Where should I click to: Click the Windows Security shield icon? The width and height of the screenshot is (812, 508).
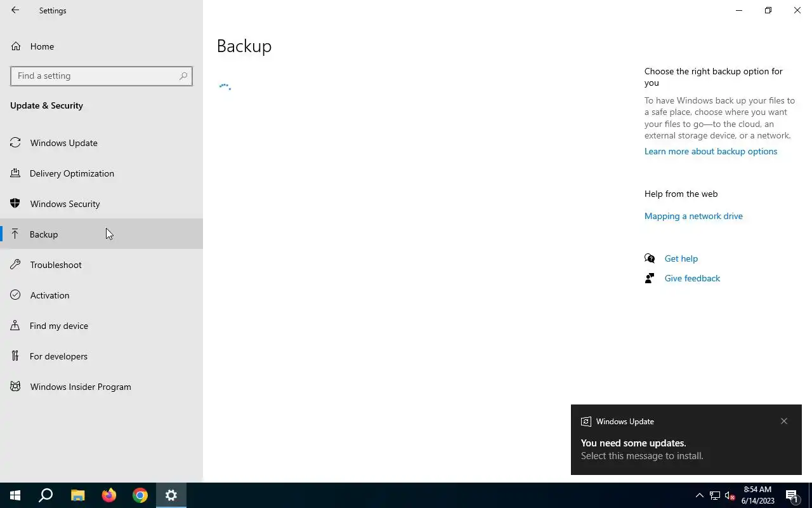pyautogui.click(x=15, y=204)
